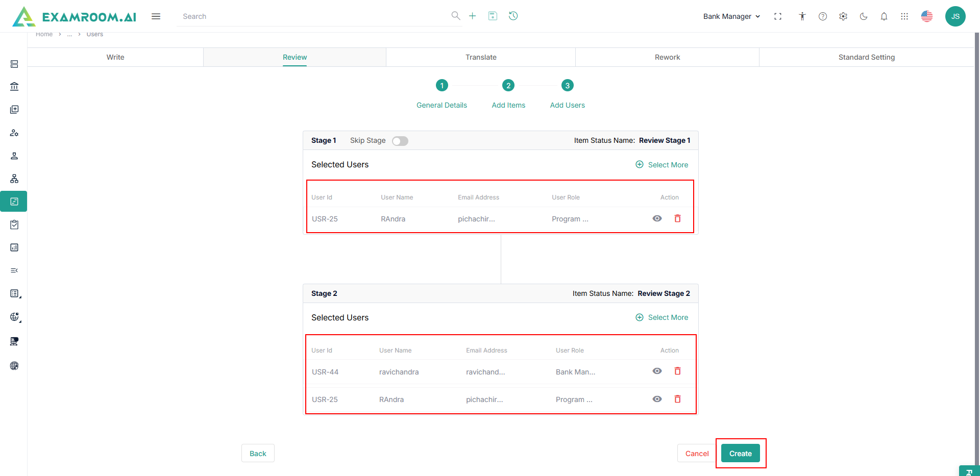
Task: Toggle dark mode with the moon icon
Action: click(864, 16)
